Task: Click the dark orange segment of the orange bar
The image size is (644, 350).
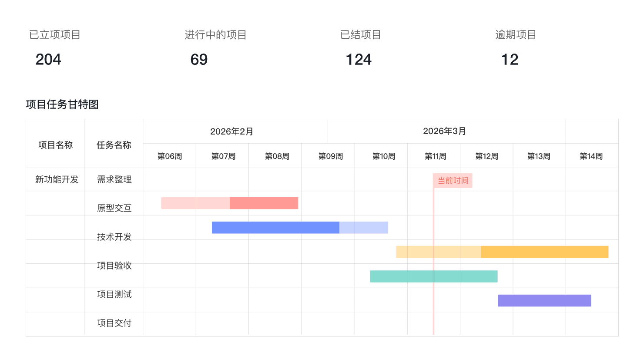Action: coord(544,252)
